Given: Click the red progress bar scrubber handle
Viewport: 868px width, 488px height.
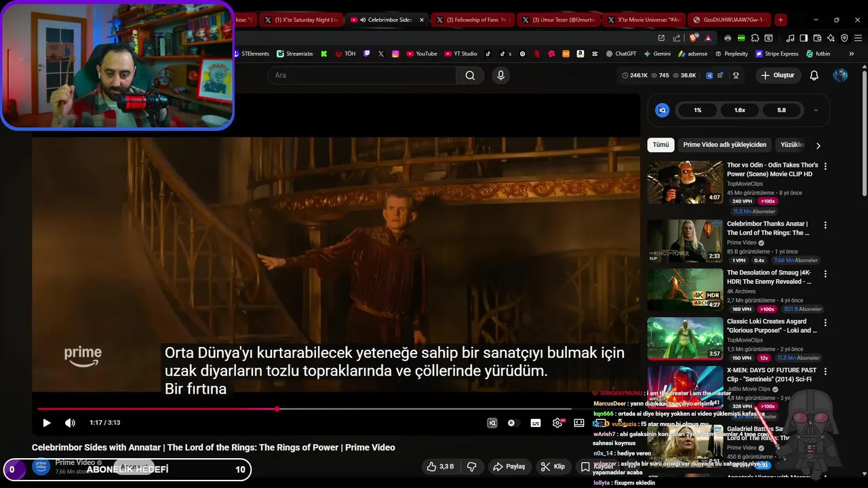Looking at the screenshot, I should click(277, 409).
